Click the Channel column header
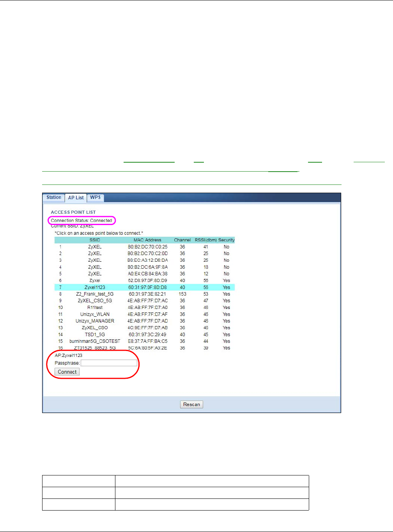 pos(182,240)
